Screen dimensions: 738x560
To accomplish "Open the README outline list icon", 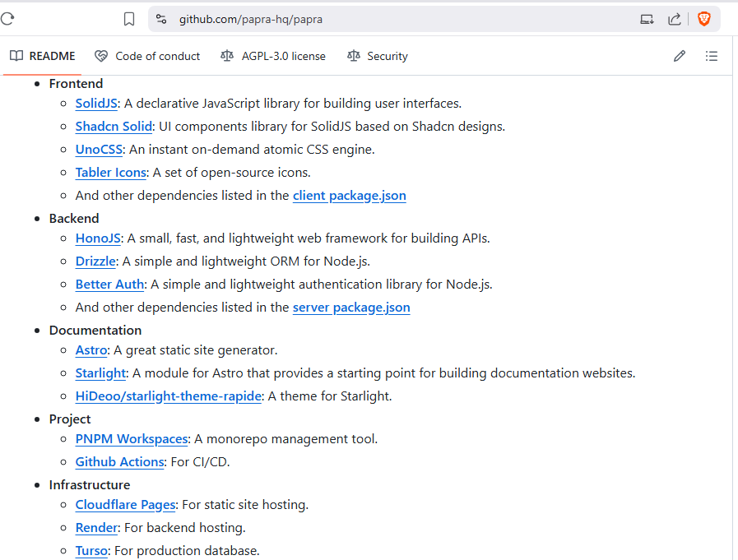I will click(712, 56).
